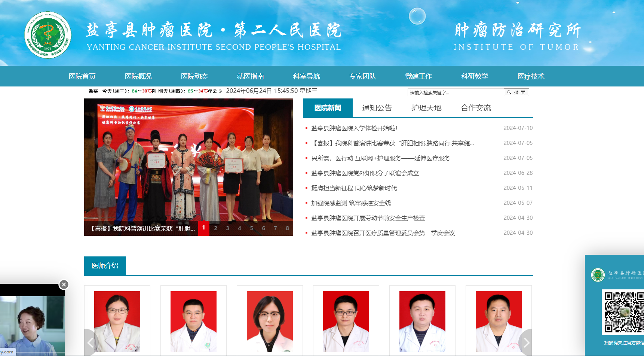Open 医院动态 menu item
The width and height of the screenshot is (644, 356).
click(x=194, y=76)
